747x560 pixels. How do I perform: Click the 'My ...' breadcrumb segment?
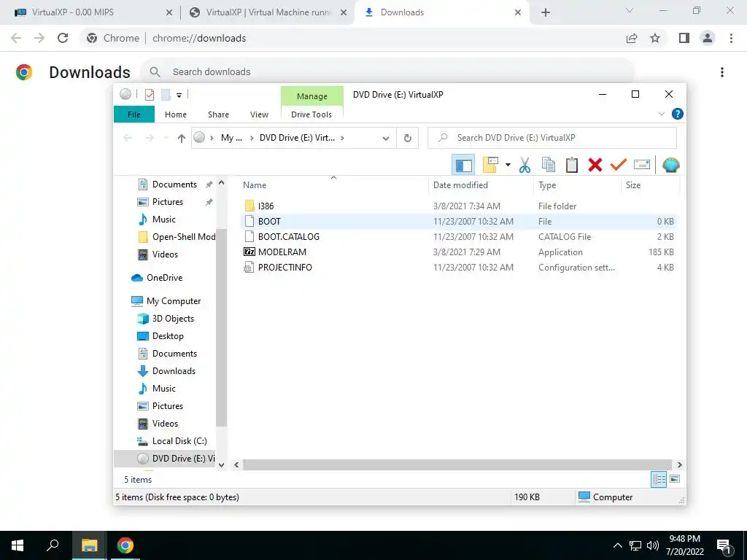[231, 138]
